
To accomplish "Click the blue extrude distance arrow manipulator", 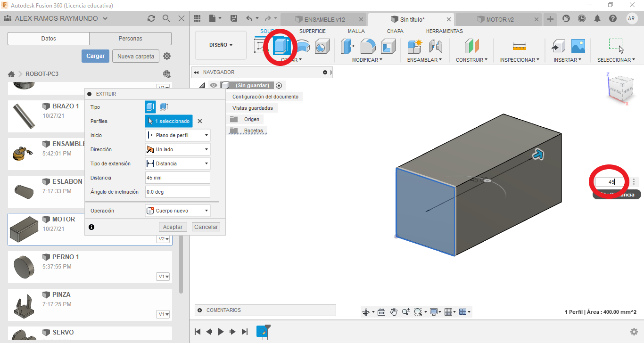I will click(x=538, y=155).
